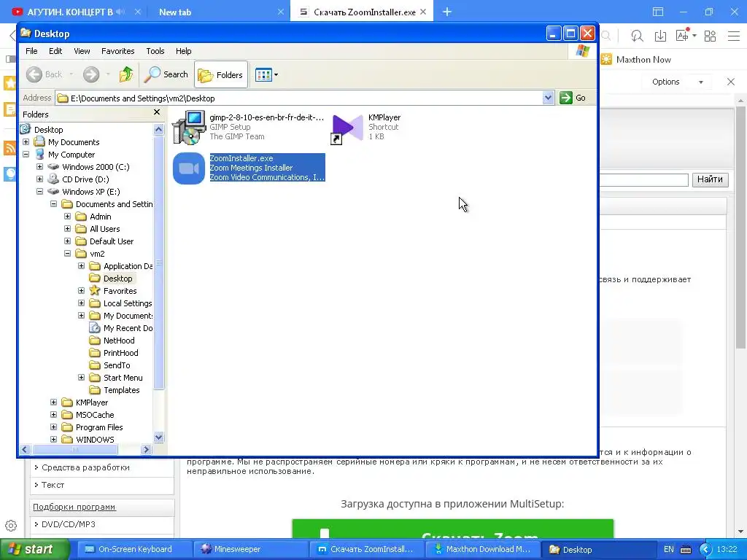Expand CD Drive (D:) node
Viewport: 747px width, 560px height.
click(x=40, y=179)
